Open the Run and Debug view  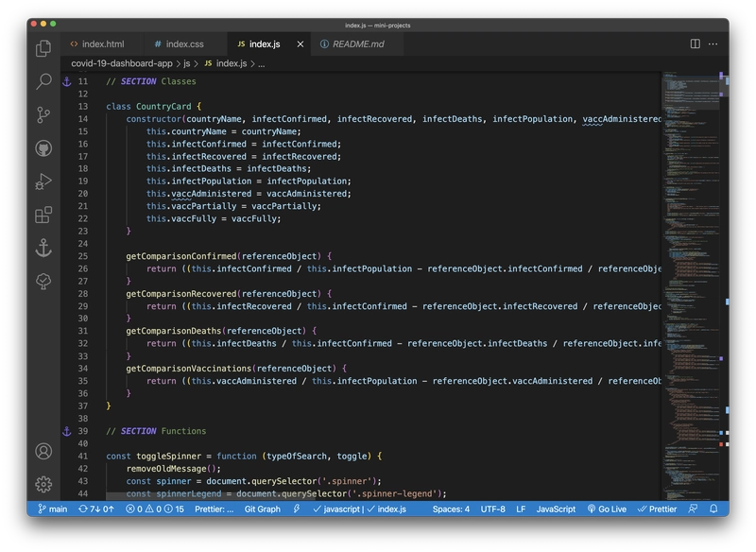tap(43, 181)
